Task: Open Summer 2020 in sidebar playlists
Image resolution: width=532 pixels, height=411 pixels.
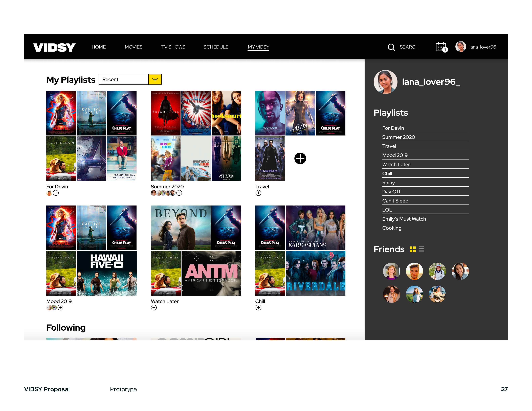Action: click(425, 137)
